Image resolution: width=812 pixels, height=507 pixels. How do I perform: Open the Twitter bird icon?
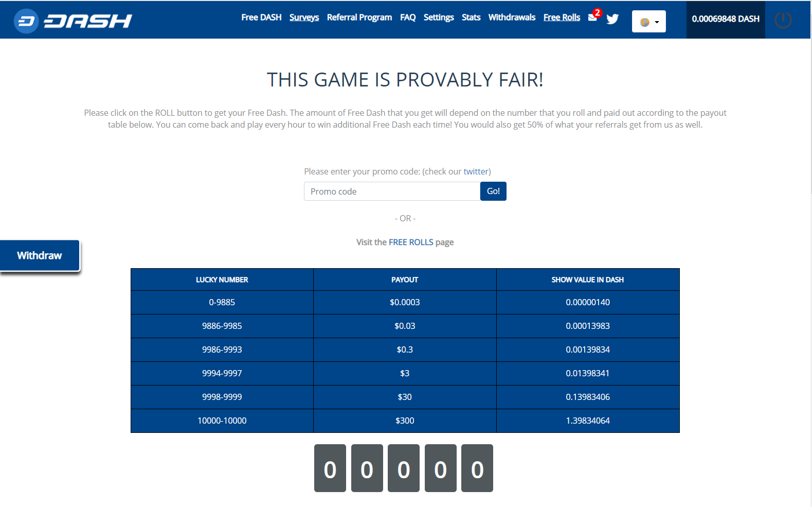click(x=612, y=19)
